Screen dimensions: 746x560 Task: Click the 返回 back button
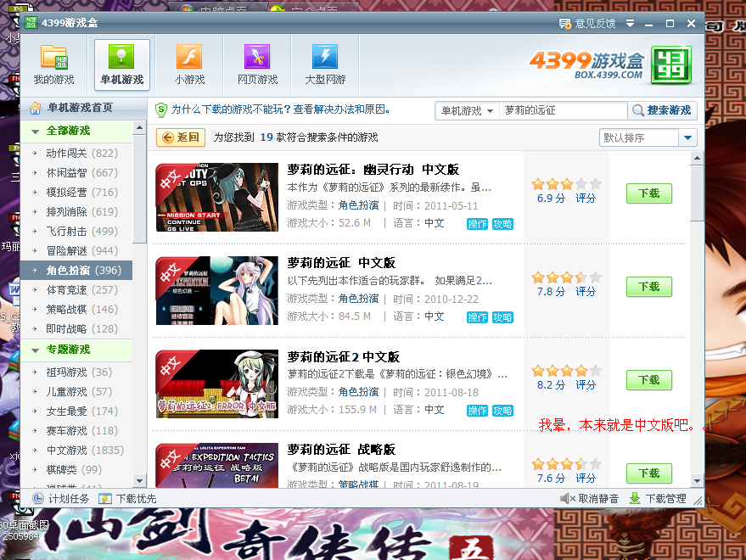coord(181,137)
